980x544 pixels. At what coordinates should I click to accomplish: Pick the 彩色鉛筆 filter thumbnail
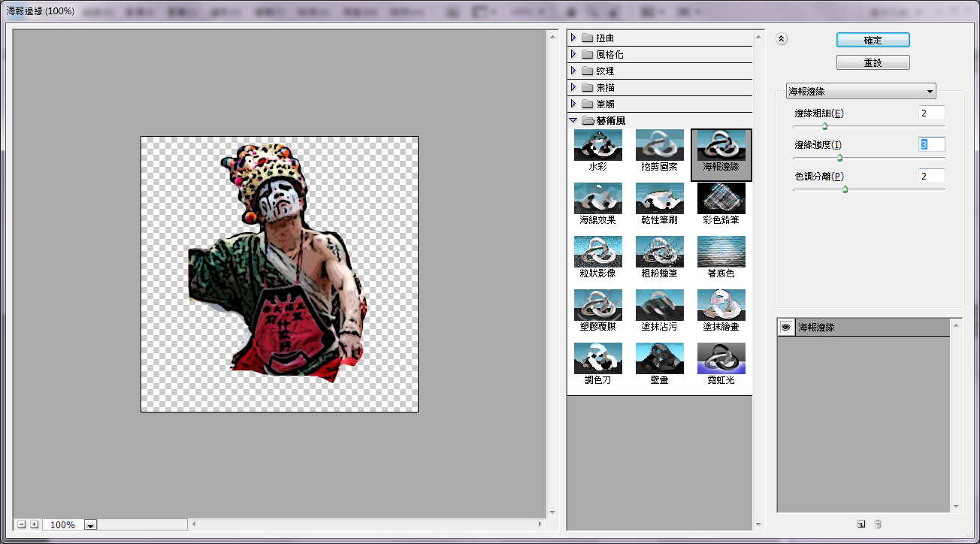721,198
